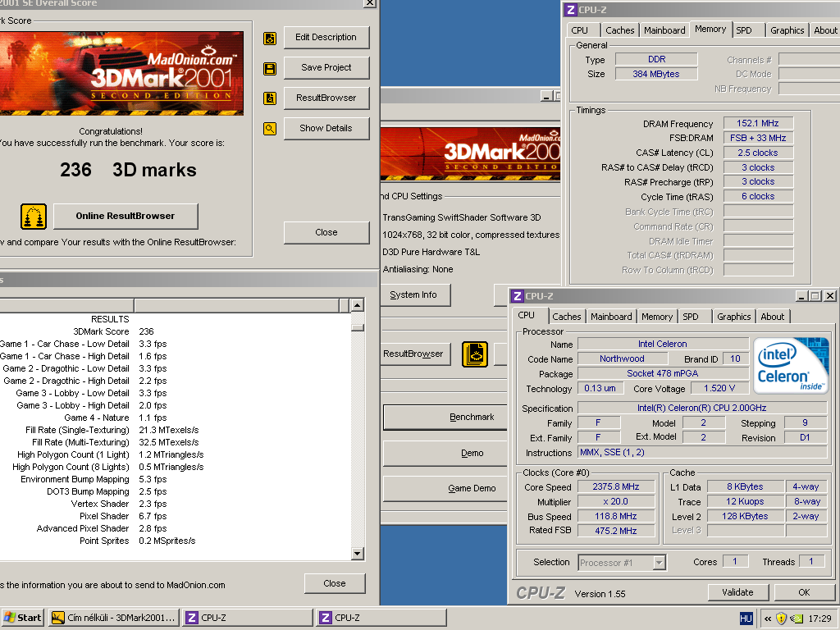Switch to the Graphics tab in front CPU-Z
Image resolution: width=840 pixels, height=630 pixels.
click(x=734, y=317)
